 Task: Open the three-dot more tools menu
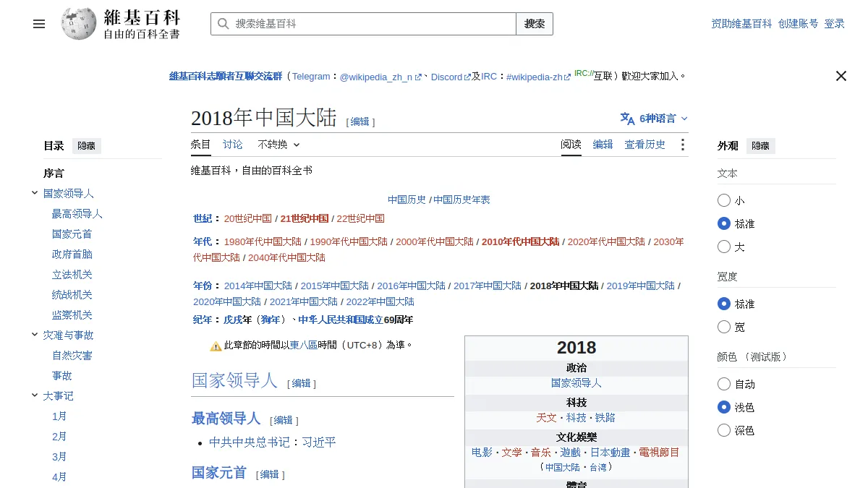(x=682, y=145)
